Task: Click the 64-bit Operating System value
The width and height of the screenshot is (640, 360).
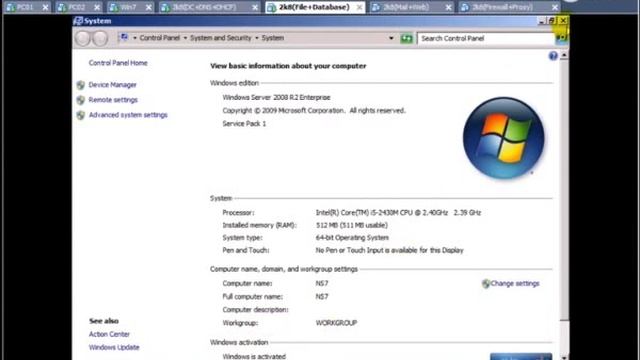Action: click(x=352, y=238)
